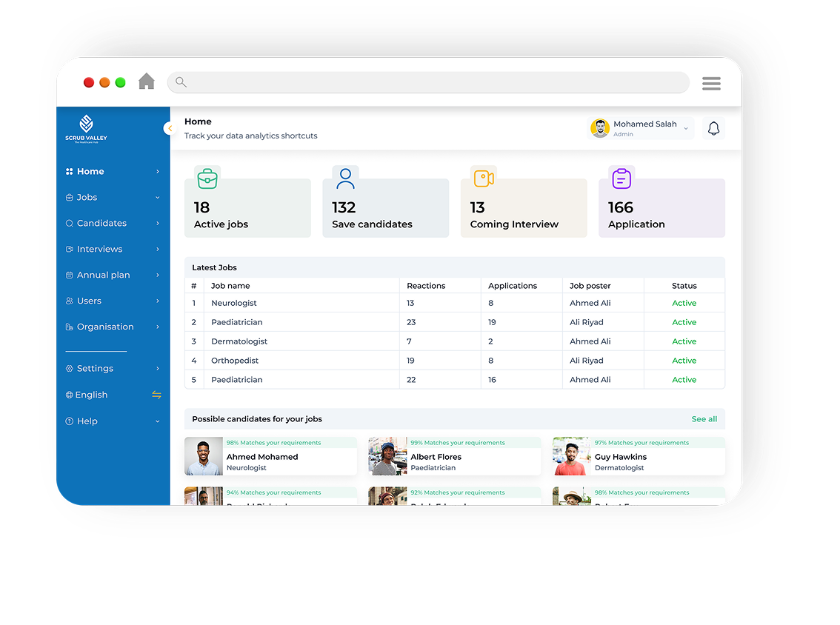Open the 18 Active jobs card
840x625 pixels.
pyautogui.click(x=247, y=208)
